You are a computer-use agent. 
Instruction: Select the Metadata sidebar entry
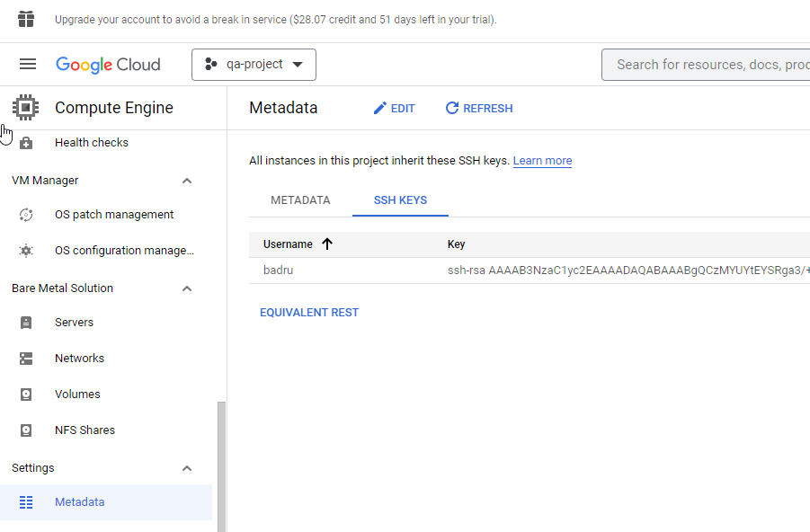click(x=79, y=501)
